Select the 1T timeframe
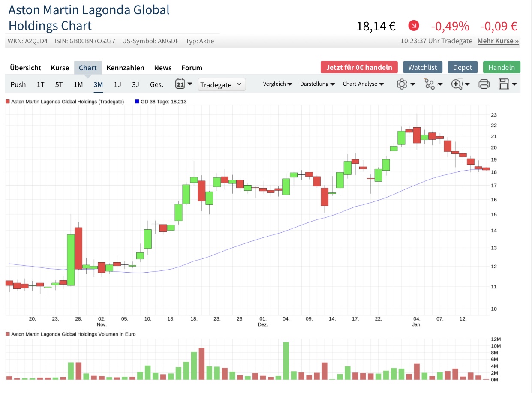Screen dimensions: 532x393 pos(40,84)
